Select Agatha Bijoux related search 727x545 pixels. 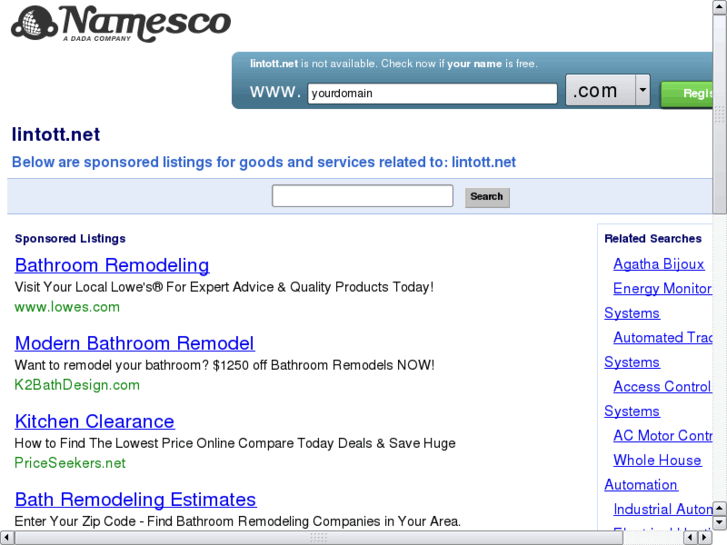[x=658, y=264]
